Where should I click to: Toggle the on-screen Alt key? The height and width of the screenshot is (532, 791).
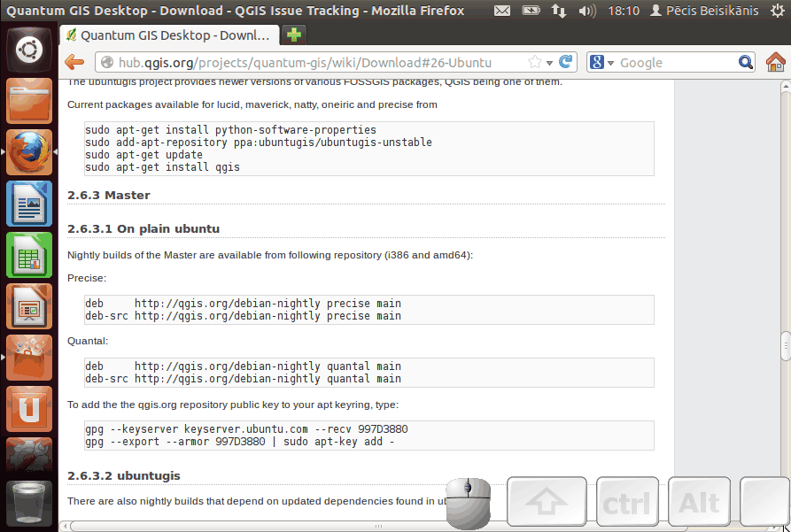(699, 502)
